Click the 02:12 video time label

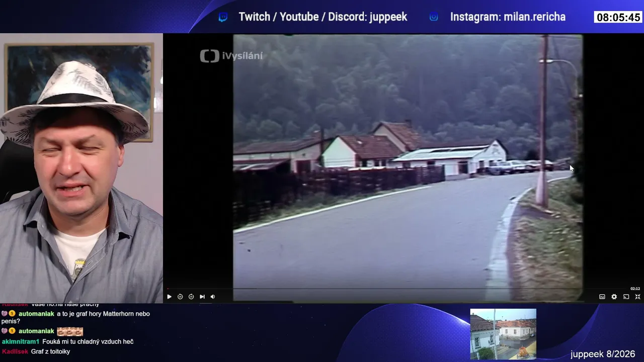(635, 289)
